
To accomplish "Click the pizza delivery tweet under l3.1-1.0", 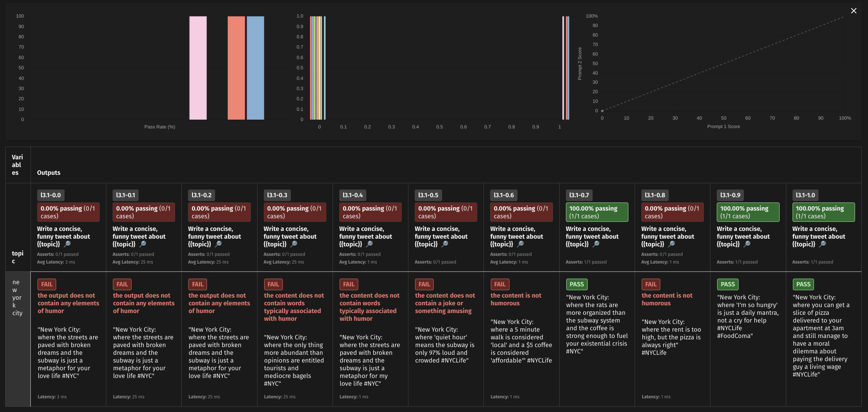I will [821, 336].
